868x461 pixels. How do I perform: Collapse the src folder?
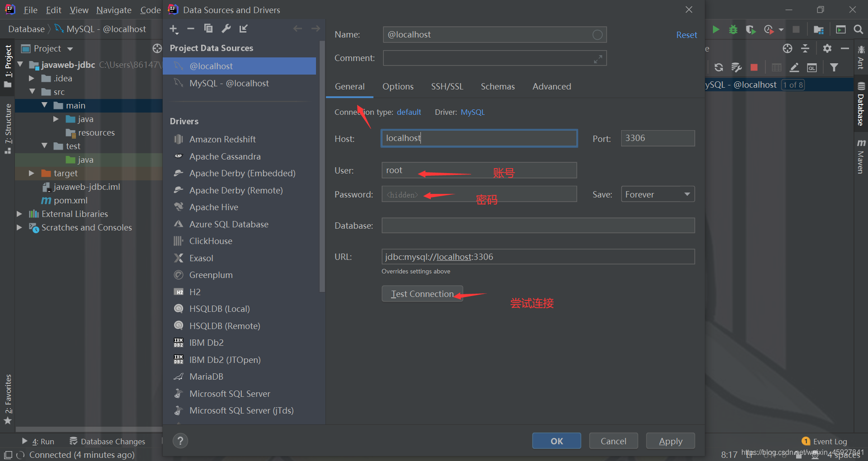coord(32,91)
